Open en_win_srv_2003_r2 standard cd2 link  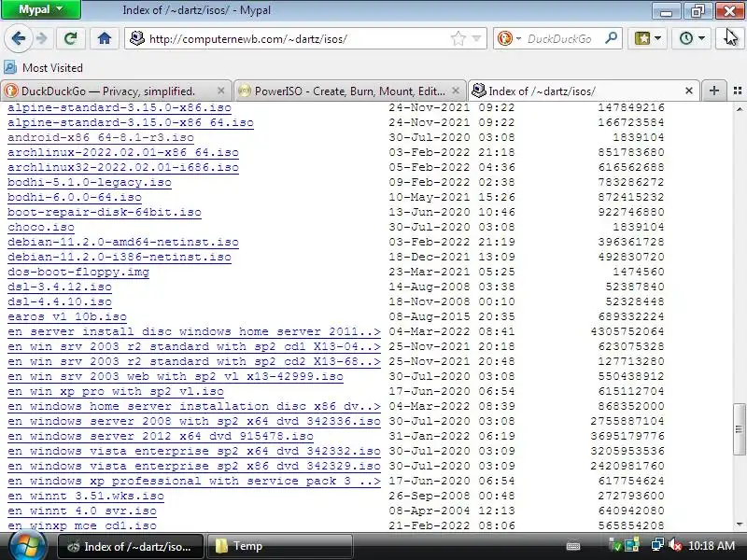tap(194, 361)
